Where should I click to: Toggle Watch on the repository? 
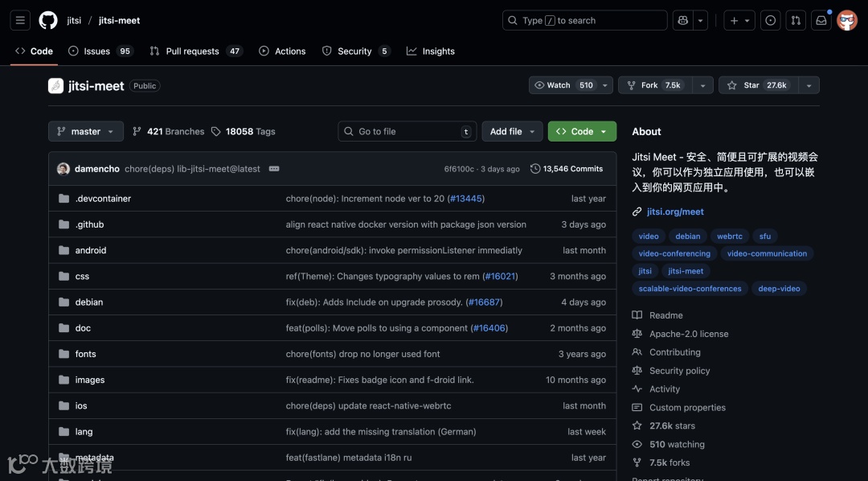click(x=563, y=85)
